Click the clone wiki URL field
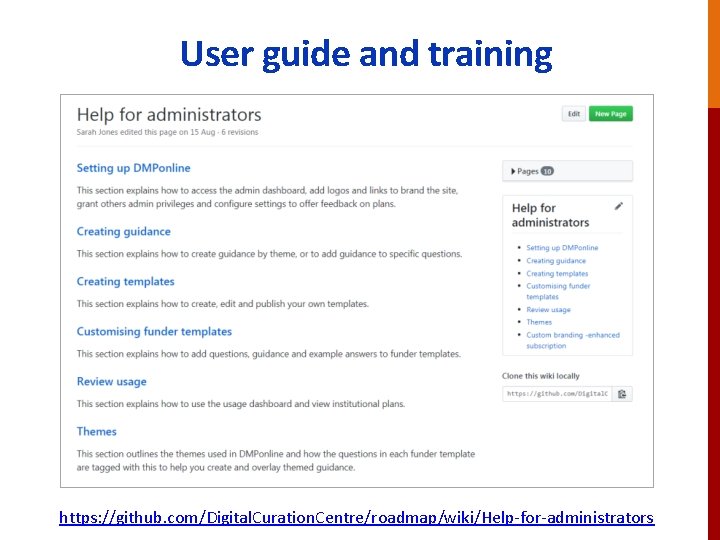 pos(557,394)
